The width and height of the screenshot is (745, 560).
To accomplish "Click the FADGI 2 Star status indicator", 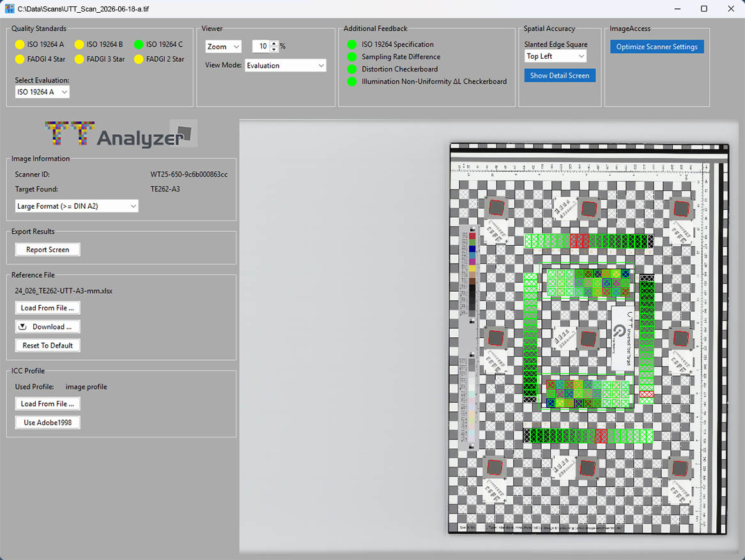I will coord(138,59).
